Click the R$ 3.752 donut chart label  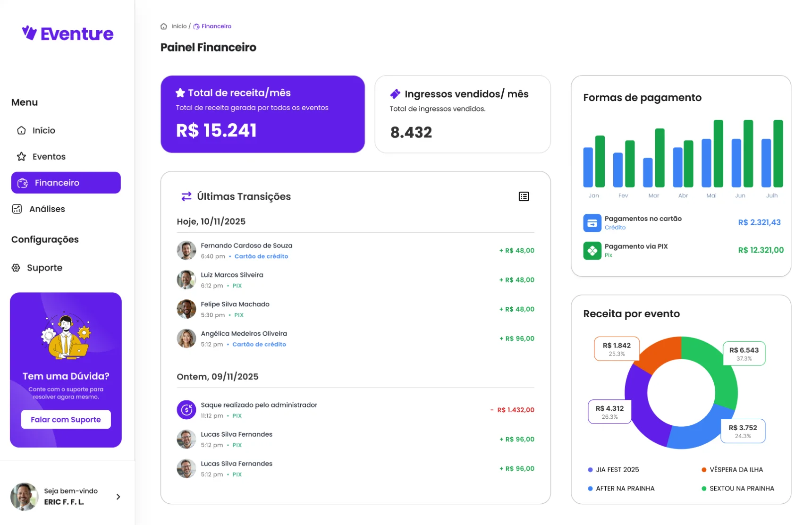click(x=743, y=431)
